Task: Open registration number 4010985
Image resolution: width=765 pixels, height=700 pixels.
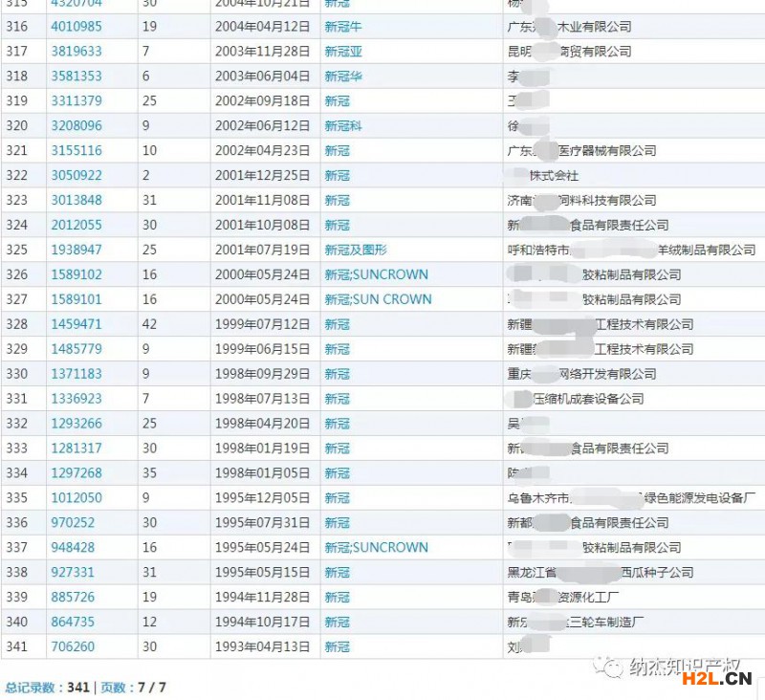Action: click(76, 26)
